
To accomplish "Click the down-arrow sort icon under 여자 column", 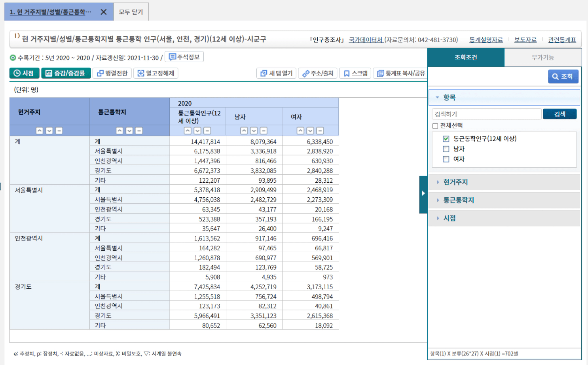I will pyautogui.click(x=311, y=130).
